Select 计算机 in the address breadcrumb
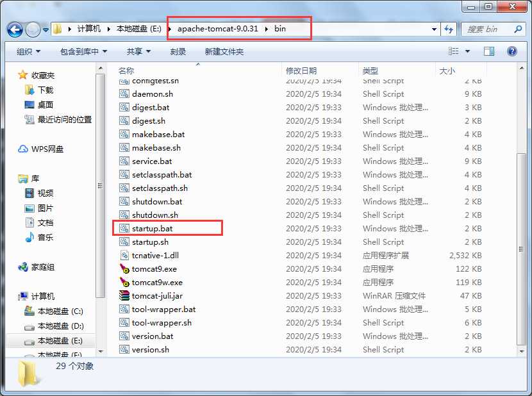This screenshot has height=396, width=532. [89, 29]
